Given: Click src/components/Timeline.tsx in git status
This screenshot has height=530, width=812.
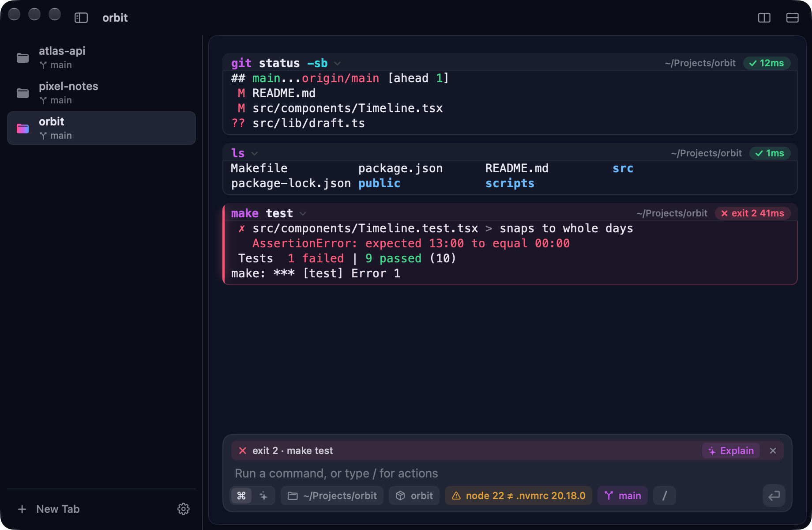Looking at the screenshot, I should tap(347, 108).
